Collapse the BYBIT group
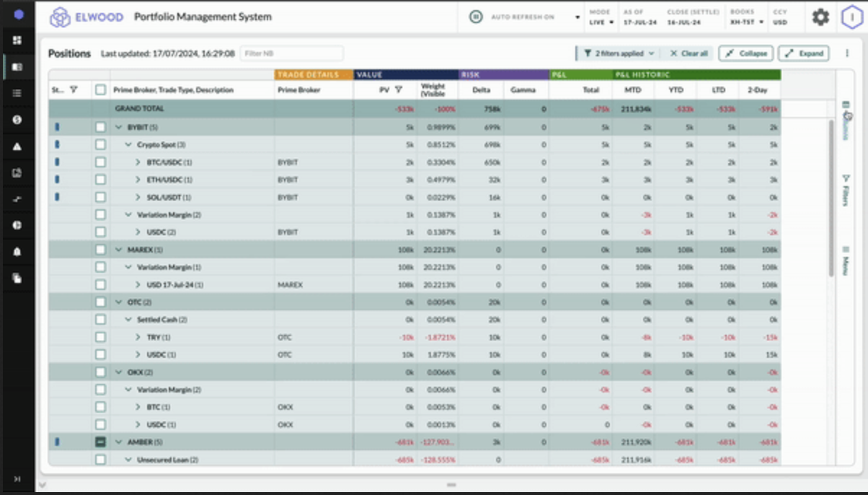This screenshot has width=868, height=495. click(x=119, y=127)
